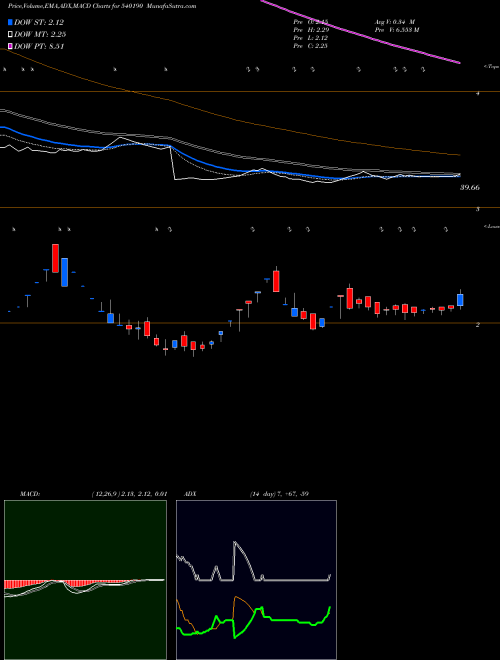Click the price axis label 2
The height and width of the screenshot is (660, 500).
pyautogui.click(x=477, y=325)
